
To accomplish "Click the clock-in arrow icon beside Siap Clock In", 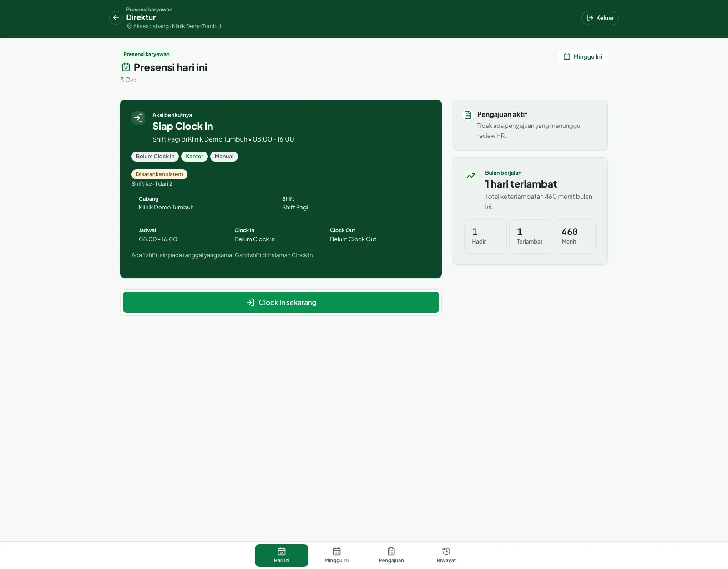I will [138, 118].
